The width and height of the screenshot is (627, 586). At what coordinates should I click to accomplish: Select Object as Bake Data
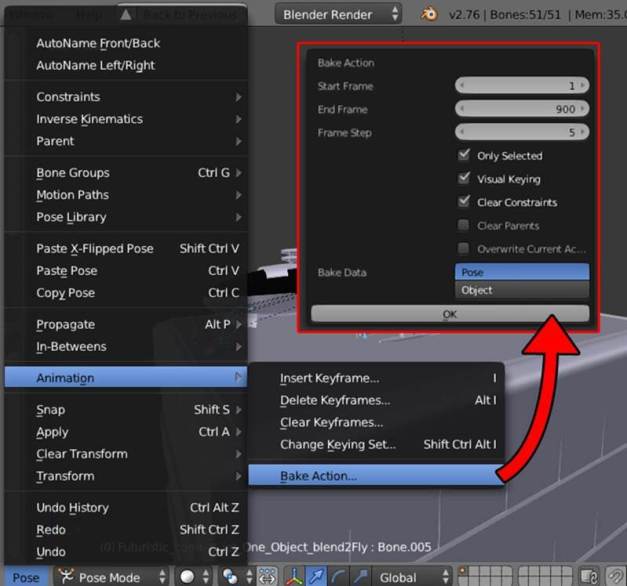coord(522,290)
